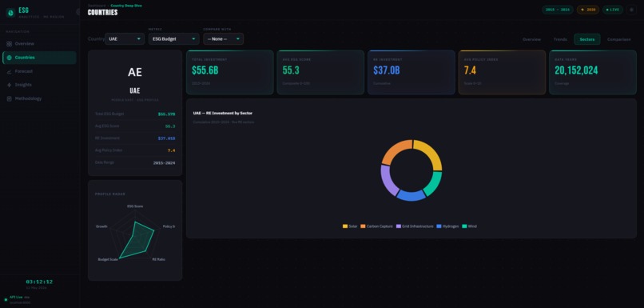The width and height of the screenshot is (644, 308).
Task: Click the RE Investment $37.0B card
Action: [411, 72]
